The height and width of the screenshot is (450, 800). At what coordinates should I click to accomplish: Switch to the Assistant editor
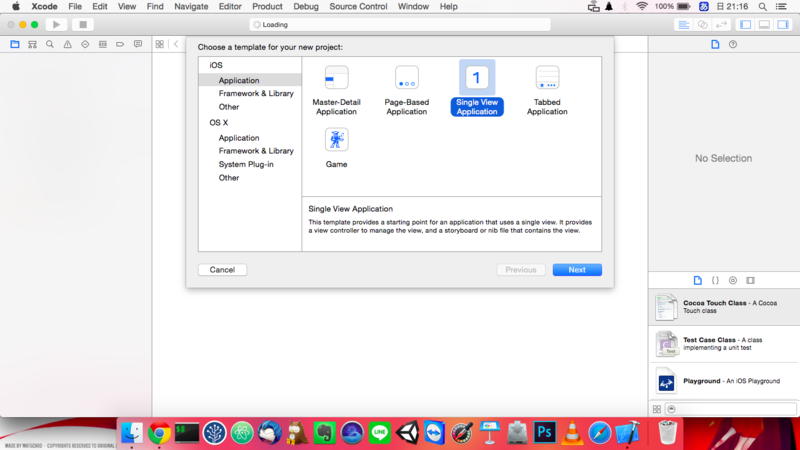703,24
